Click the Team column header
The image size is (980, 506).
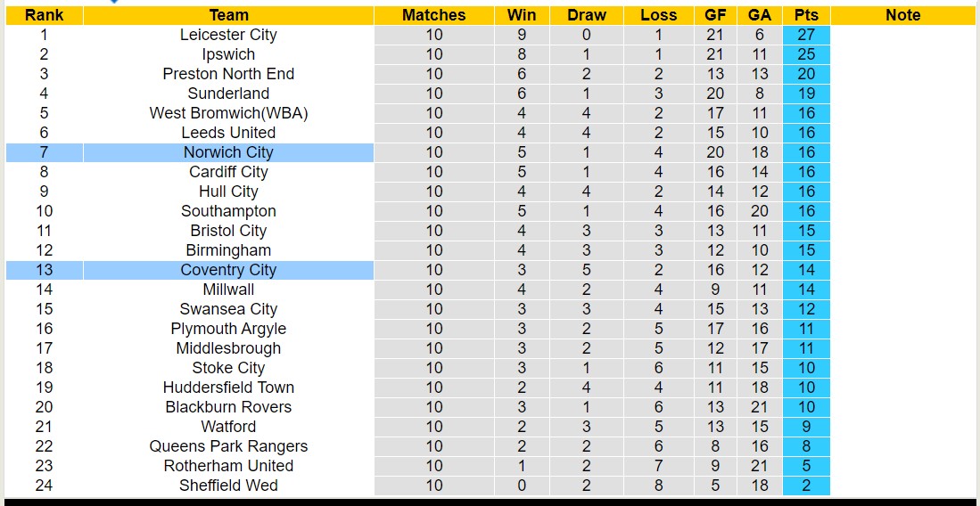(x=228, y=15)
